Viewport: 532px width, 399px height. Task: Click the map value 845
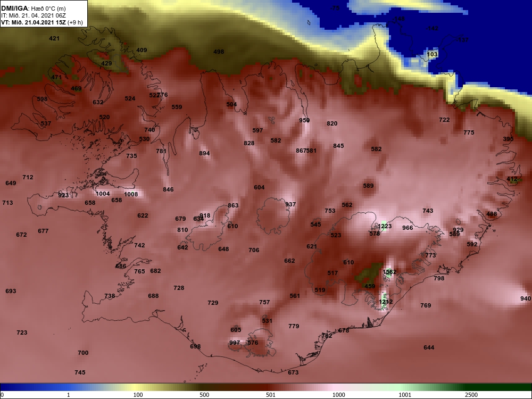[x=338, y=146]
